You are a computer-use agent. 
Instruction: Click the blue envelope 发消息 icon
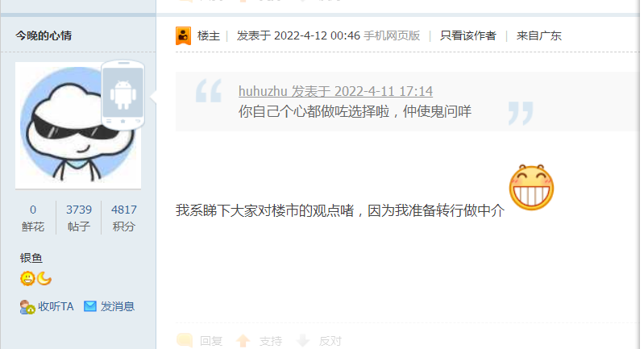tap(90, 306)
